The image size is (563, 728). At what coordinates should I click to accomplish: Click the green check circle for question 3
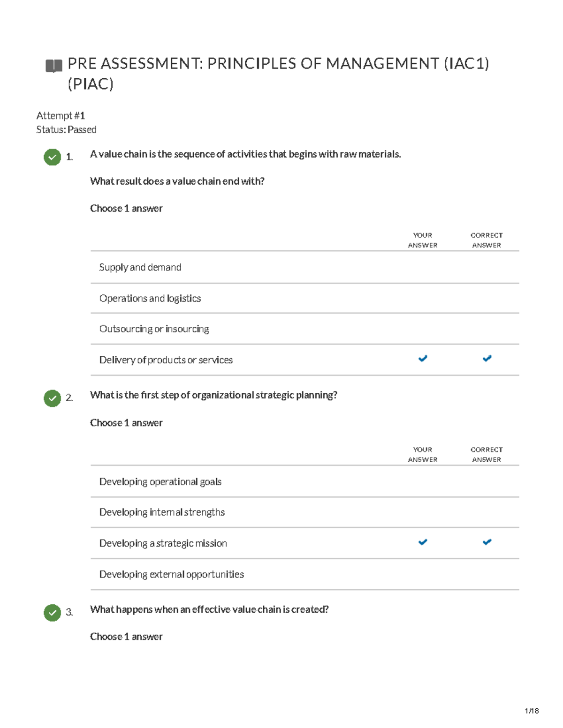click(x=52, y=612)
